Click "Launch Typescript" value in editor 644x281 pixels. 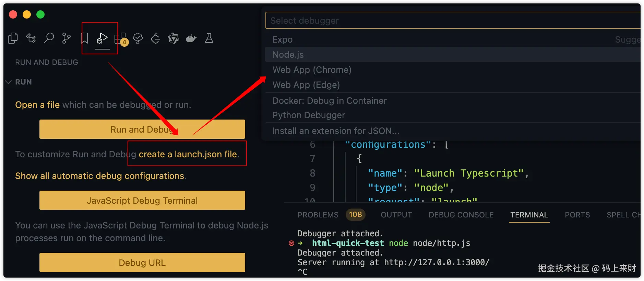[469, 173]
